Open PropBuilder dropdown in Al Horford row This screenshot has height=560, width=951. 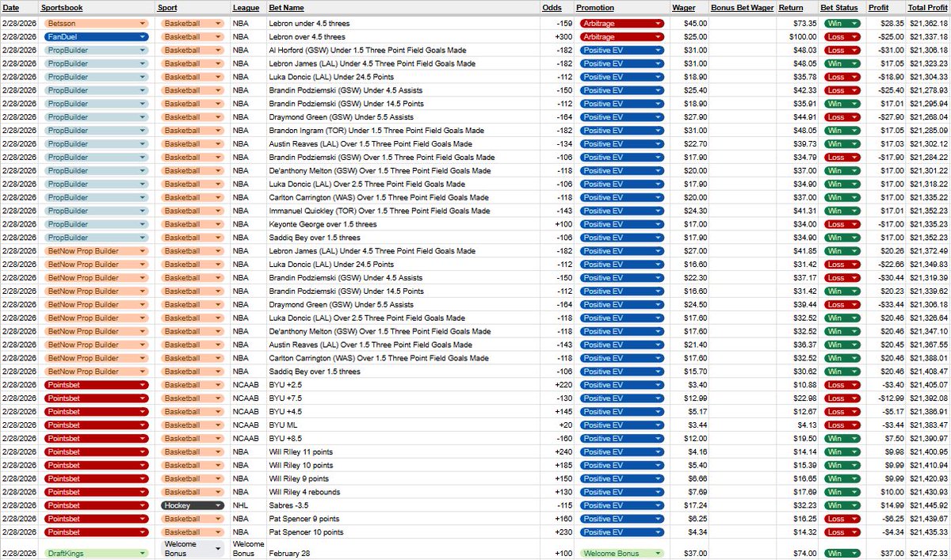(97, 50)
